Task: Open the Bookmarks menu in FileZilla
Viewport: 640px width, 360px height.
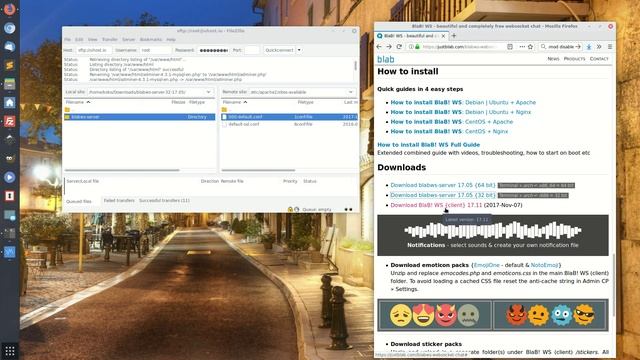Action: click(x=151, y=40)
